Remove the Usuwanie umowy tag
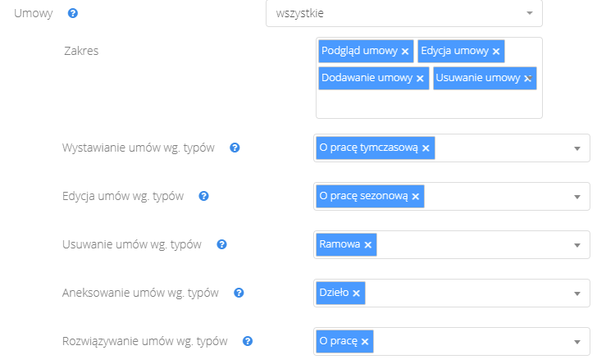 pos(528,79)
